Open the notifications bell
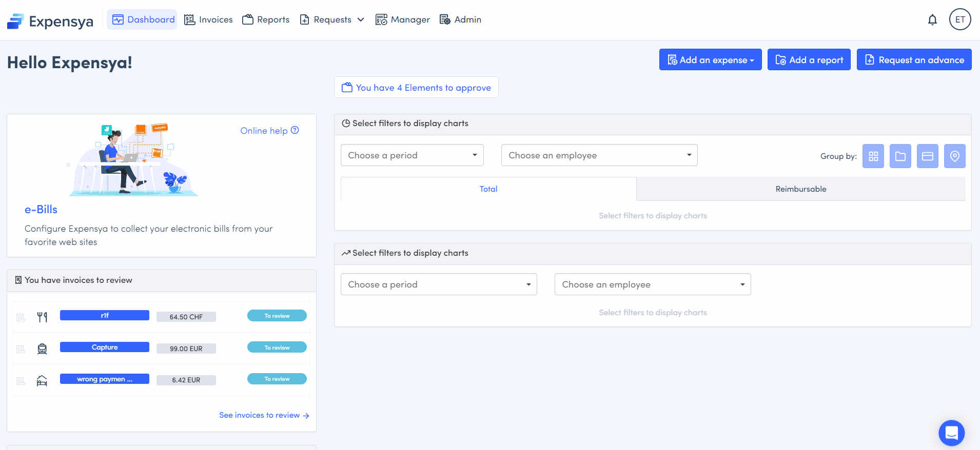980x450 pixels. tap(932, 20)
